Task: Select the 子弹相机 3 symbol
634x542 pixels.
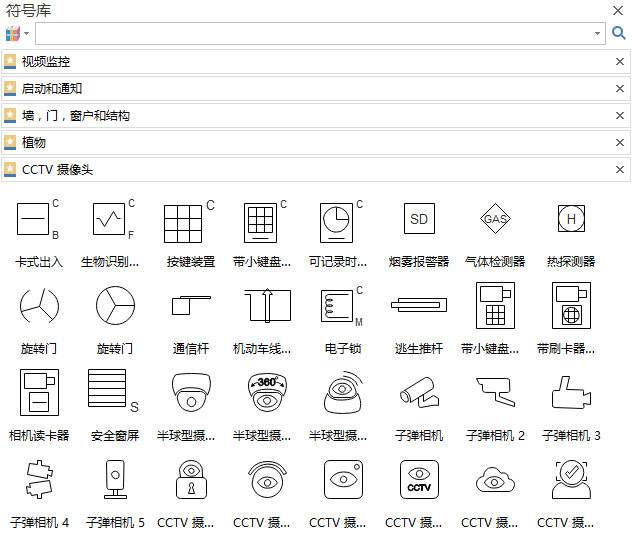Action: pyautogui.click(x=571, y=392)
